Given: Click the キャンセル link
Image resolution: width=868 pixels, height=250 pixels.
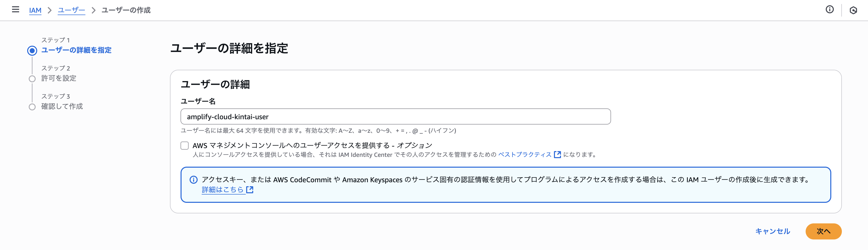Looking at the screenshot, I should click(x=773, y=231).
